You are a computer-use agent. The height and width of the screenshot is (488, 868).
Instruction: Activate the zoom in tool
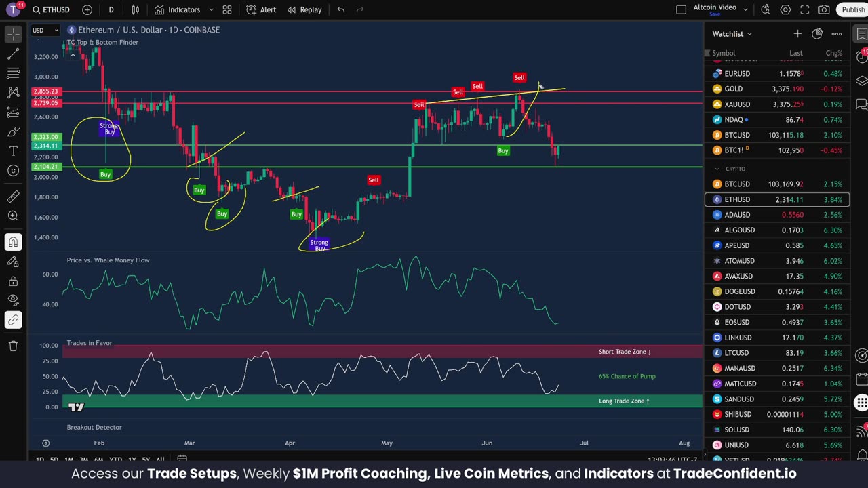pyautogui.click(x=13, y=216)
